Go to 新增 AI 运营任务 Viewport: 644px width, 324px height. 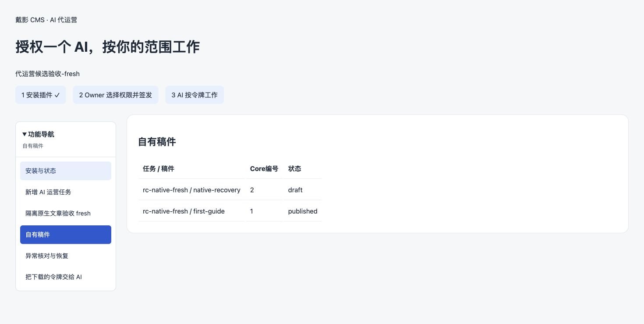pos(66,192)
